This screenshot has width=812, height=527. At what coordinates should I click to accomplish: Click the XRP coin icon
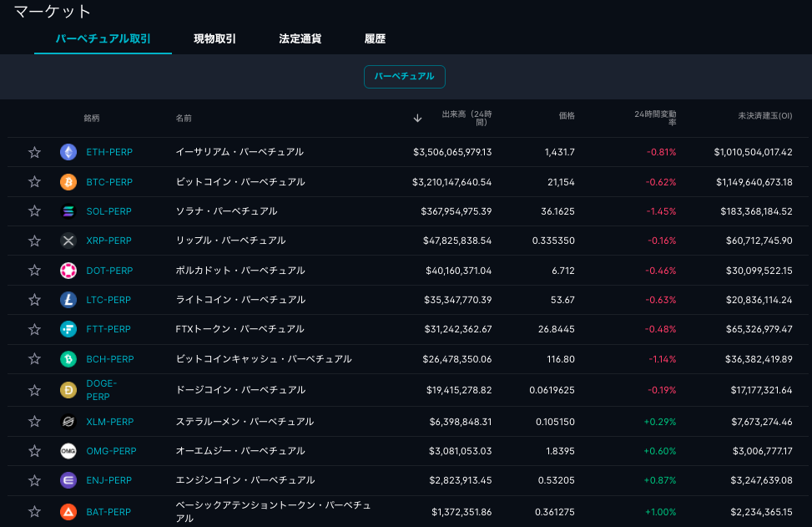[68, 241]
